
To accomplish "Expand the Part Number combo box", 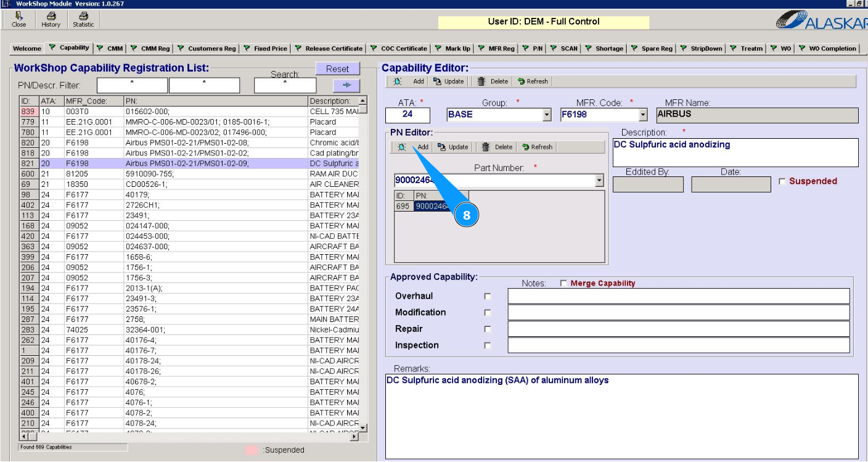I will pyautogui.click(x=599, y=181).
